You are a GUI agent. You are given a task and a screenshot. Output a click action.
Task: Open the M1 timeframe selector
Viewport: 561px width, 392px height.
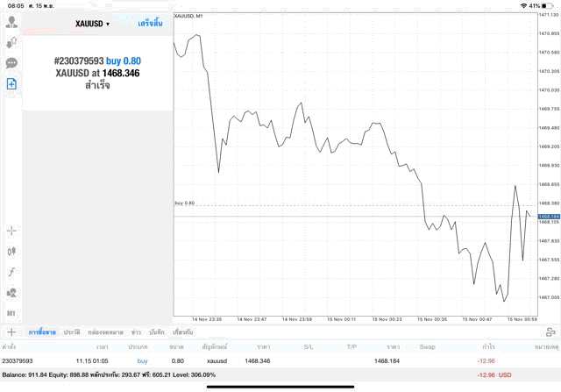[11, 313]
